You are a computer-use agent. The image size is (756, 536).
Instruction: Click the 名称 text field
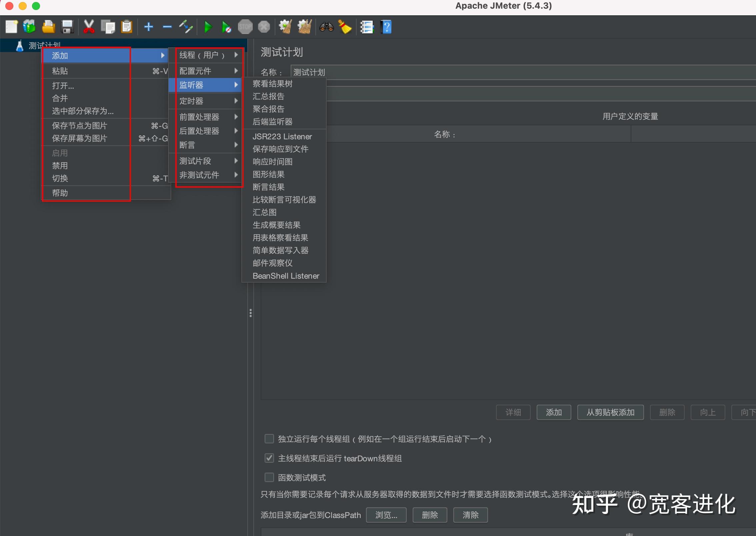pyautogui.click(x=523, y=72)
